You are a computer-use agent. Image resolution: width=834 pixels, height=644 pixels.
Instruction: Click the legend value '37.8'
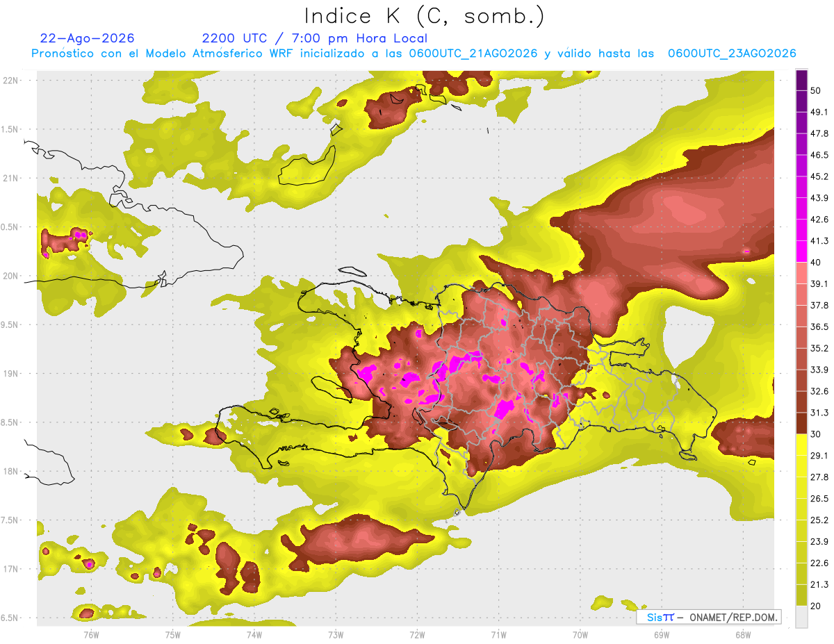820,305
